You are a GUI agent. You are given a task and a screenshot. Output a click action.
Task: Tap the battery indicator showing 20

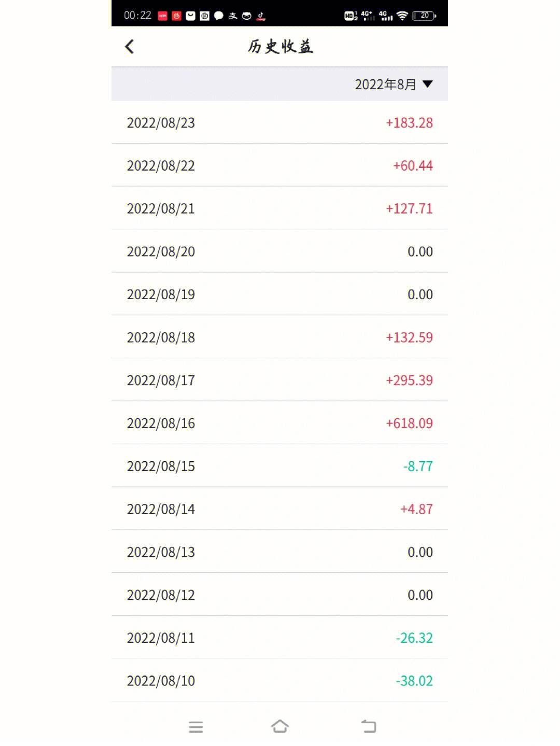click(424, 16)
